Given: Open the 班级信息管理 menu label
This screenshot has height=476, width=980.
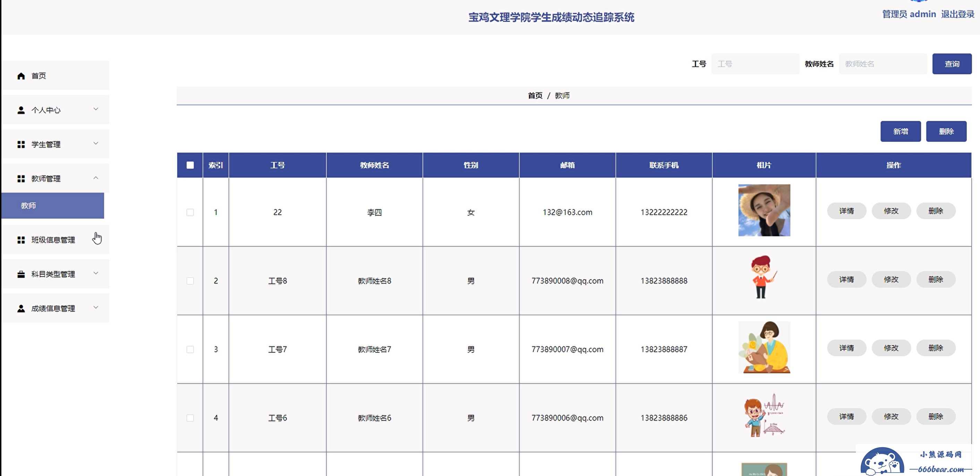Looking at the screenshot, I should [x=53, y=240].
